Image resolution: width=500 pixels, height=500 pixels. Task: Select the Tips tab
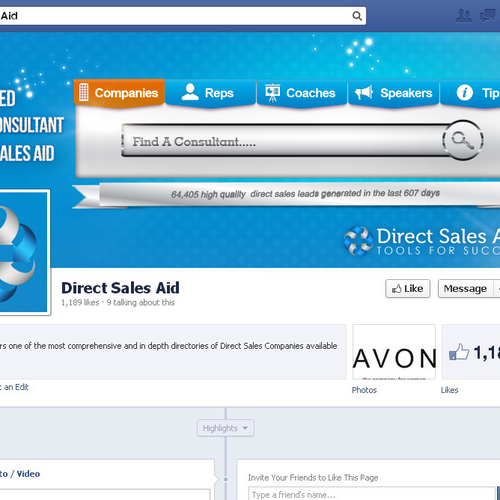470,93
